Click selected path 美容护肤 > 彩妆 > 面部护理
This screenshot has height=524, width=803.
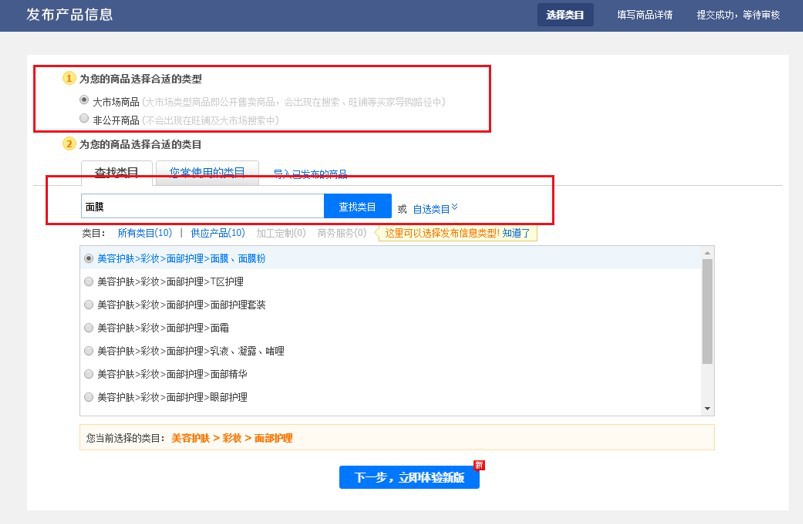[x=232, y=438]
